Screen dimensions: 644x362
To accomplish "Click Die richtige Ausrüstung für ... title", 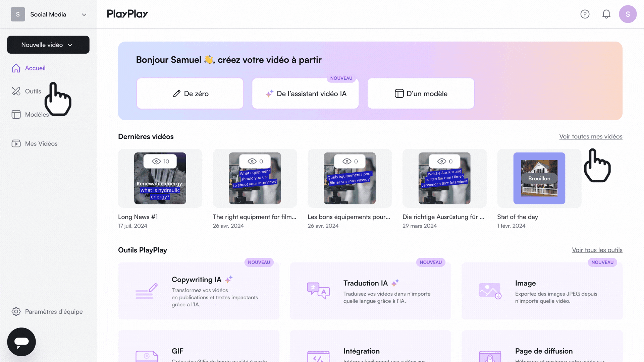I will [x=443, y=217].
